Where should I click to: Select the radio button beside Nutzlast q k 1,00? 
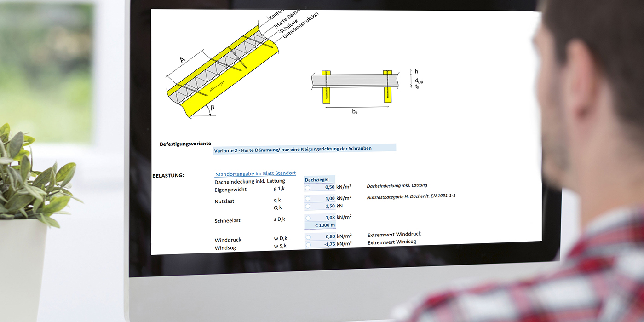(x=307, y=199)
